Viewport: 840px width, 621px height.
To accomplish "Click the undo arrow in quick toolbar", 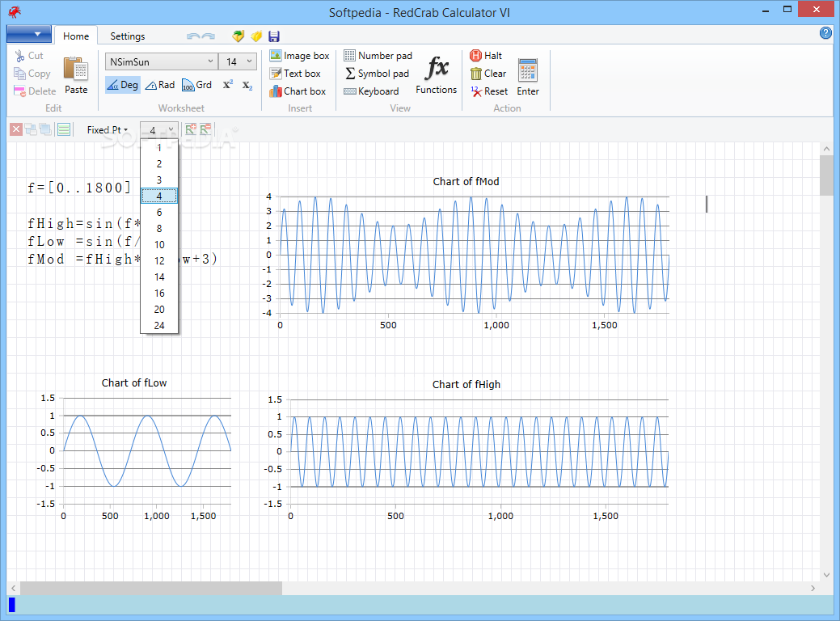I will point(193,36).
